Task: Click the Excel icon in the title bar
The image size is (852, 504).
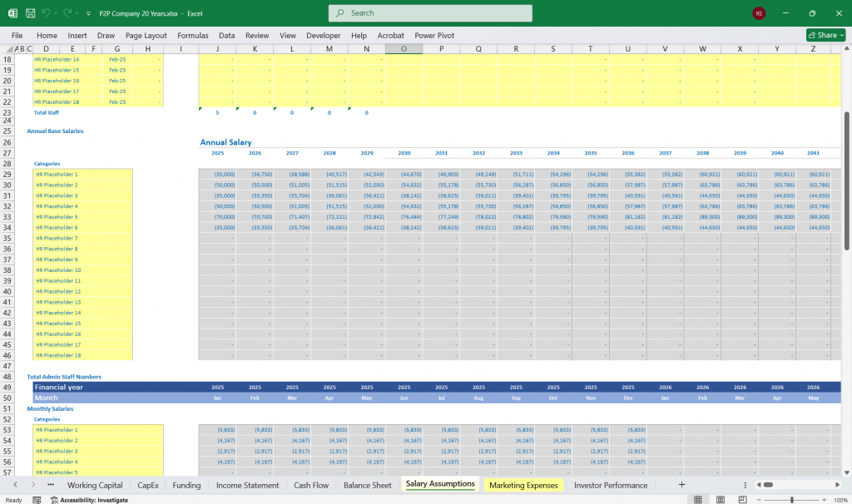Action: (x=12, y=13)
